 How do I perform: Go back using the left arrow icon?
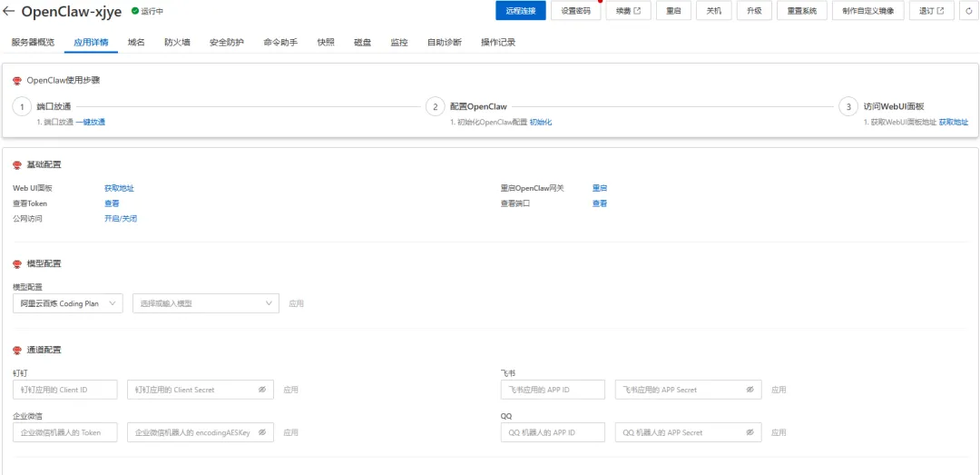(x=9, y=11)
